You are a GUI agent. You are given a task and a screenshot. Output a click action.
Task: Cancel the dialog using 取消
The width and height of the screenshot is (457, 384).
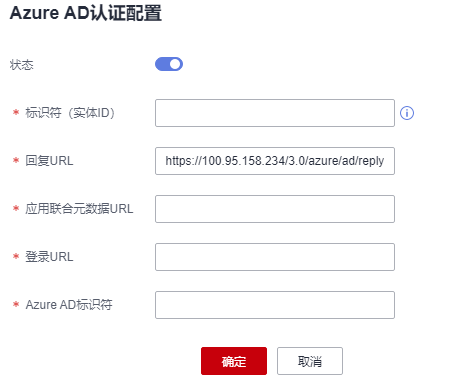tap(310, 361)
